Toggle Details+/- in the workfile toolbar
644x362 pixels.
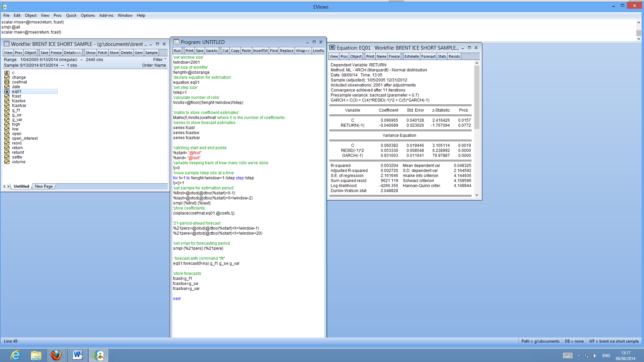coord(72,52)
